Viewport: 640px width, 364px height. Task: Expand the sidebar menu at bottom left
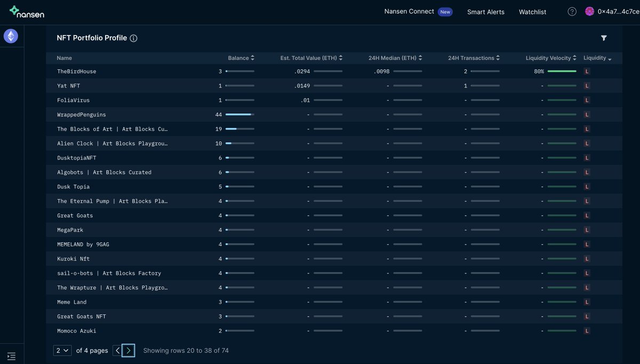pos(11,356)
